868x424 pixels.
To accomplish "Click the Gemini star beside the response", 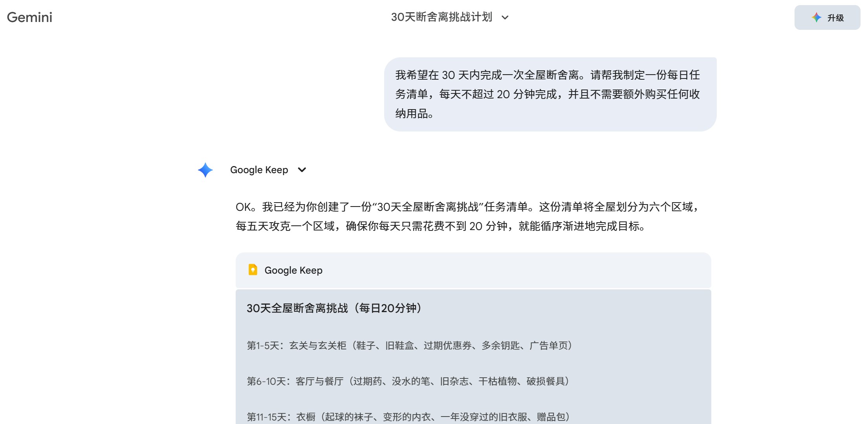I will (x=205, y=170).
